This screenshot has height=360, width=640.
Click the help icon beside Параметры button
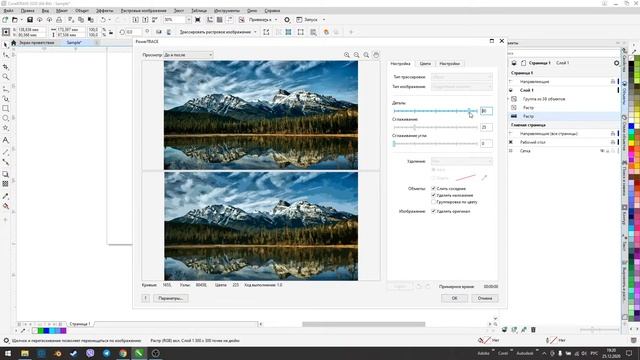146,298
